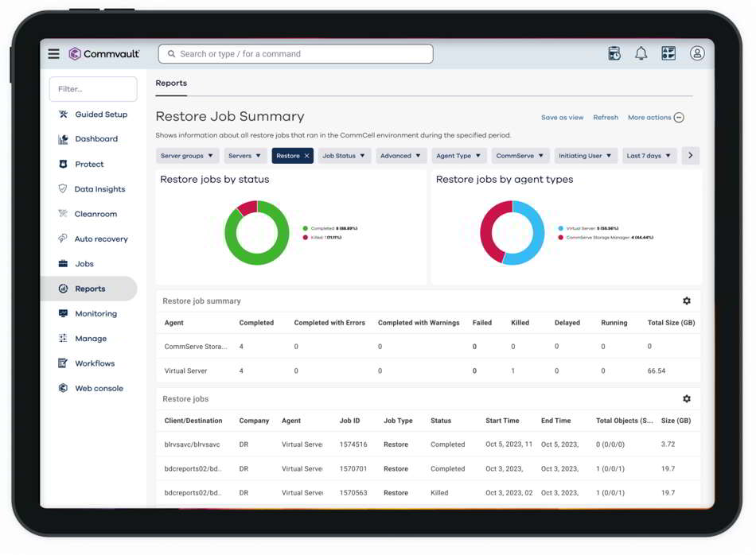The image size is (756, 555).
Task: Click the Web console icon
Action: tap(63, 388)
